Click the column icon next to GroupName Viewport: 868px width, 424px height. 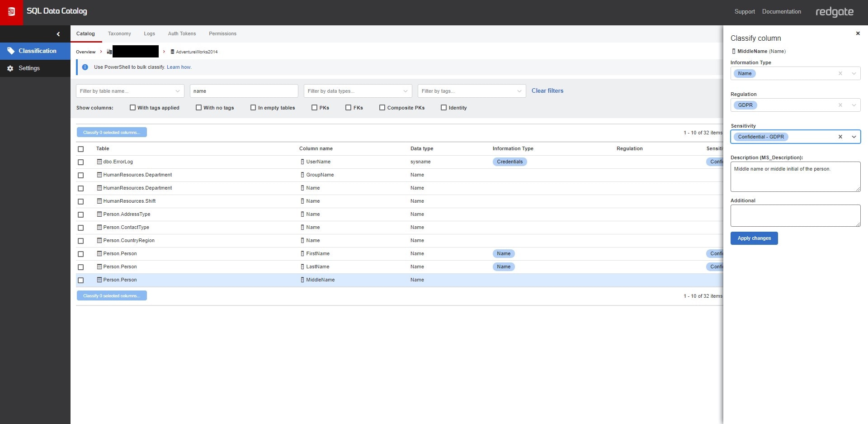(302, 175)
